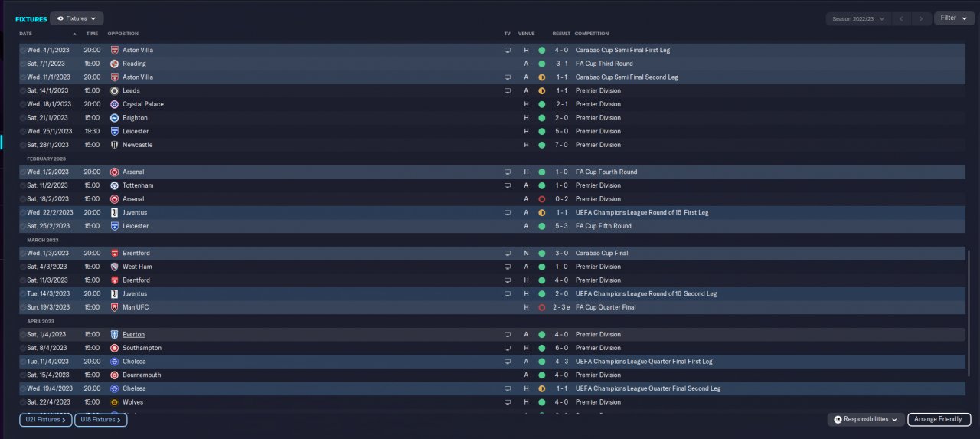Click draw indicator for Leeds 1-1 match

541,90
